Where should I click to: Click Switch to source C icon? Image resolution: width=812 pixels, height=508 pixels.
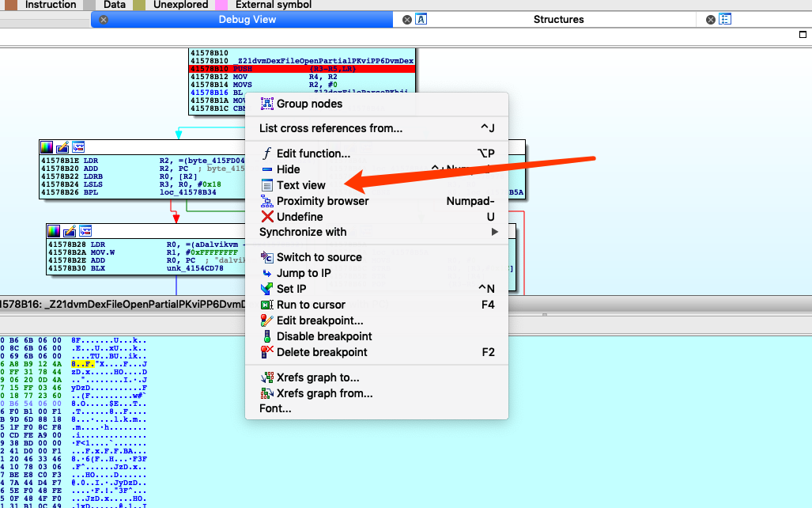266,258
